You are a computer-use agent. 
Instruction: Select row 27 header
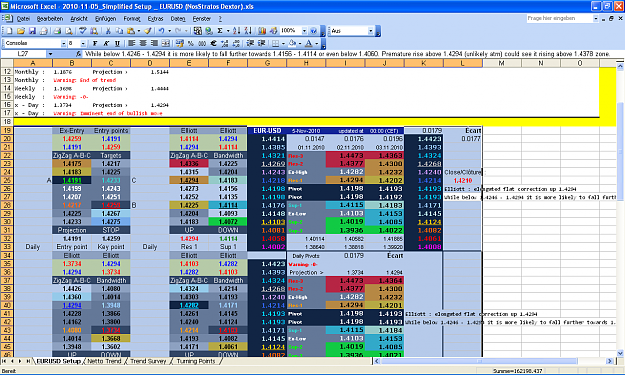click(7, 197)
